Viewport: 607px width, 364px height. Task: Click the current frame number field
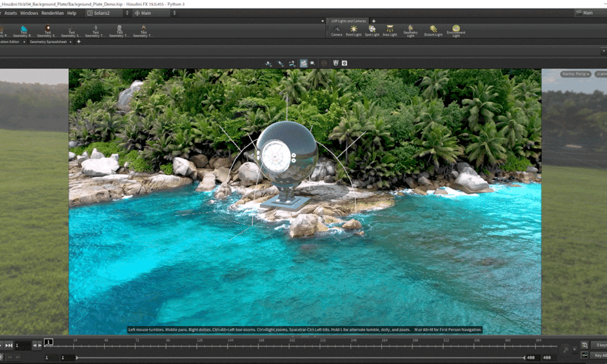[23, 345]
